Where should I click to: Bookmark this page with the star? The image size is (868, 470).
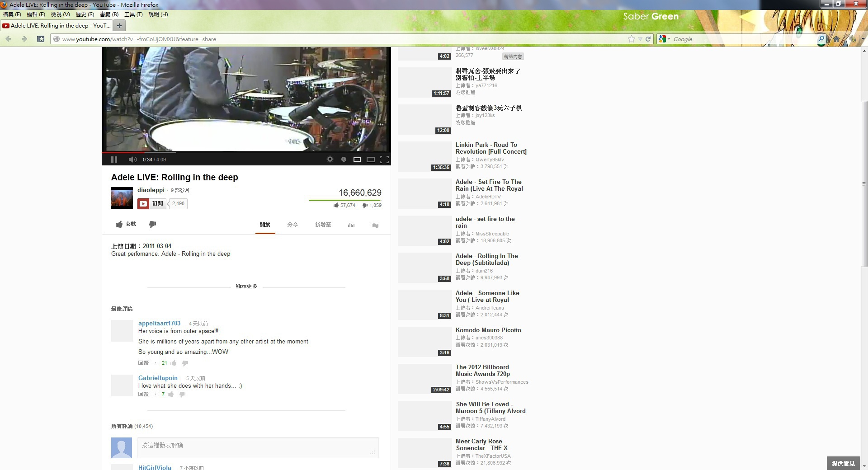pyautogui.click(x=631, y=39)
